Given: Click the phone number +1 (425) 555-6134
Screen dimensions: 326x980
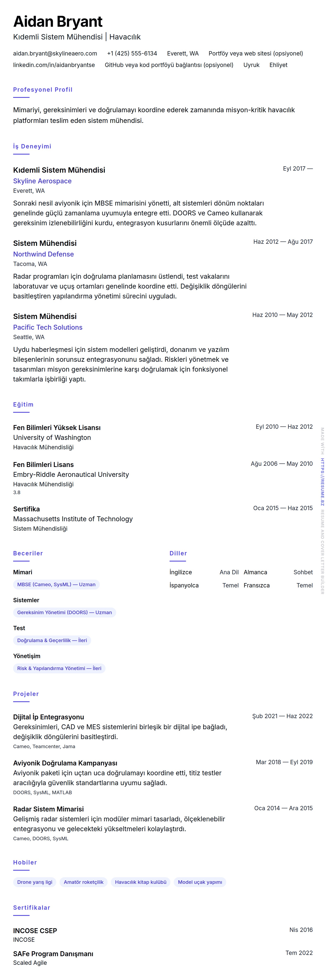Looking at the screenshot, I should [132, 54].
